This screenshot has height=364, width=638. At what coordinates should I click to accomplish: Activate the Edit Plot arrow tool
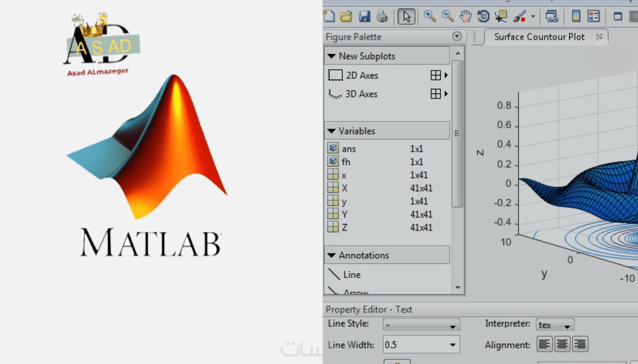coord(406,17)
